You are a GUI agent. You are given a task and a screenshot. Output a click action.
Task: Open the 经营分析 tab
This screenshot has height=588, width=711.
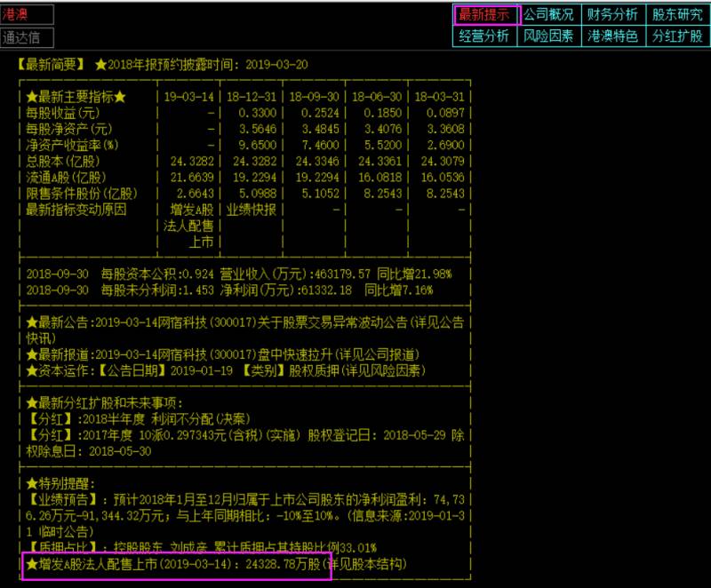coord(484,36)
